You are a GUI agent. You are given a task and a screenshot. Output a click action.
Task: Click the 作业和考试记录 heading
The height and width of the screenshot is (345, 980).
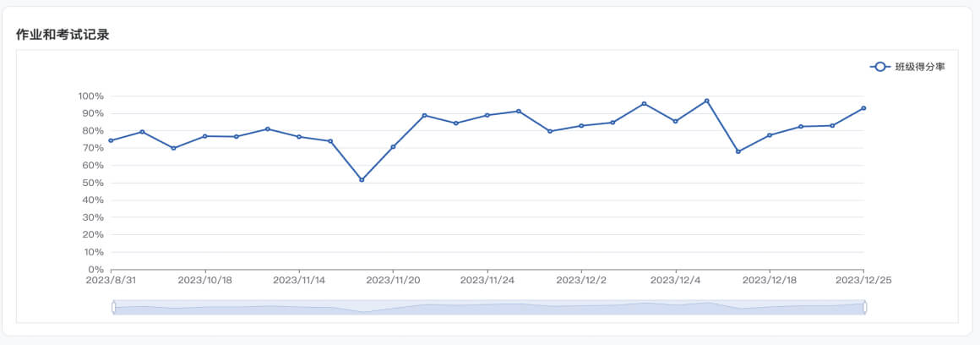63,36
